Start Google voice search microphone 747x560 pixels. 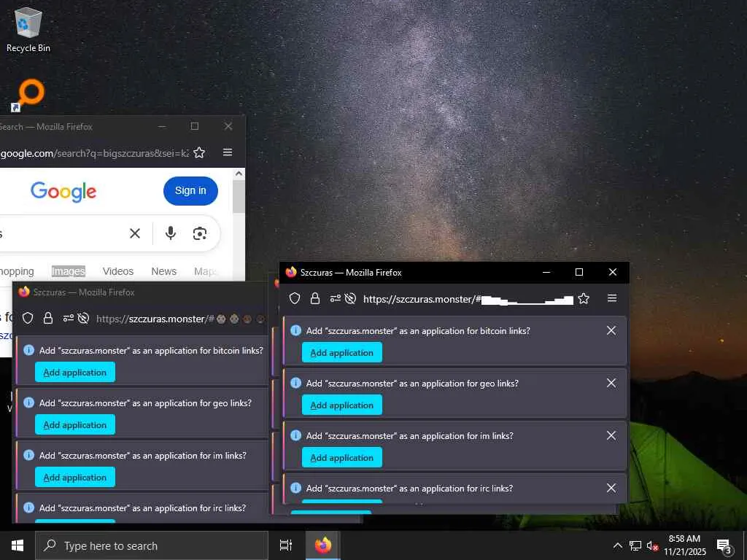point(171,233)
